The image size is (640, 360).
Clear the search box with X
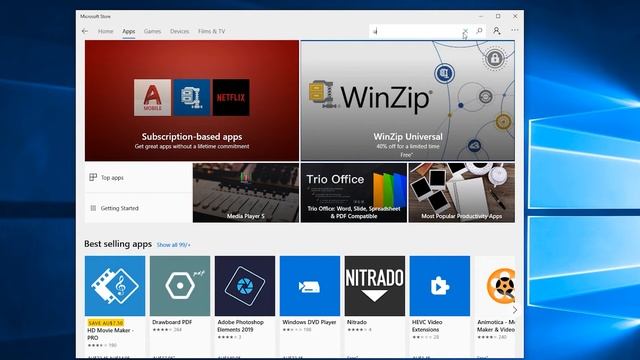pyautogui.click(x=465, y=31)
